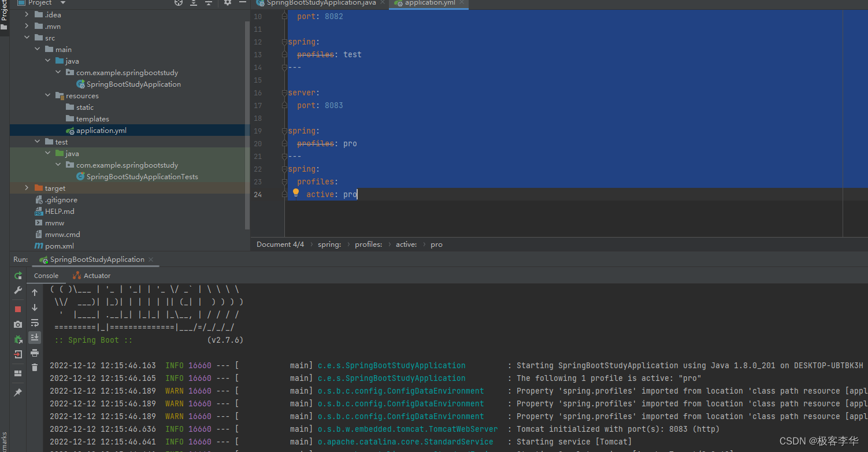868x452 pixels.
Task: Click expand all icon in Project panel
Action: point(194,3)
